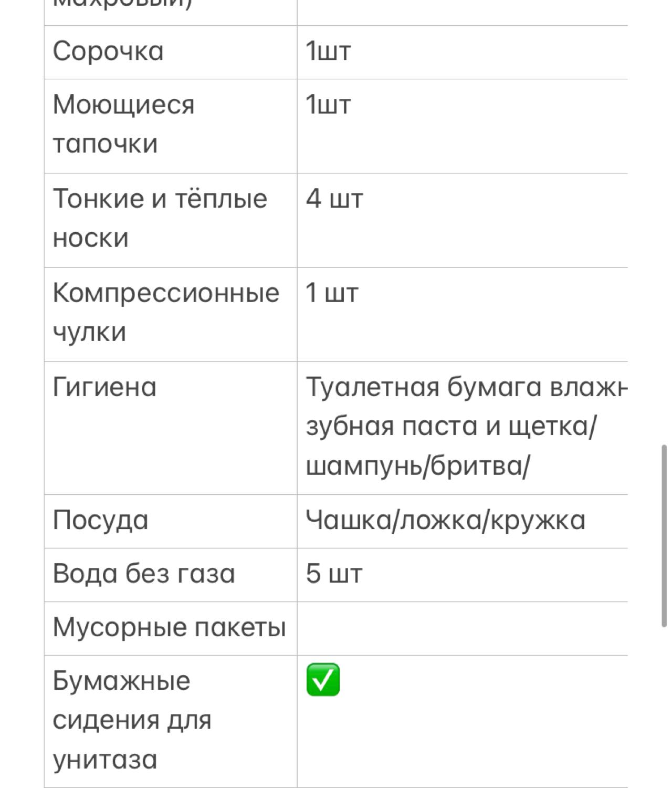The width and height of the screenshot is (672, 788).
Task: Select 'Бумажные сидения для унитаза' cell
Action: coord(171,721)
